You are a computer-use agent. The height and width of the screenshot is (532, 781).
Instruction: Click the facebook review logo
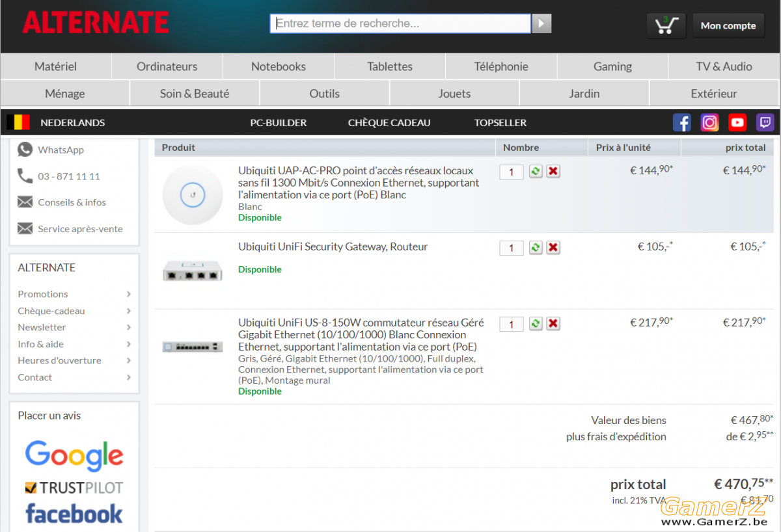74,514
